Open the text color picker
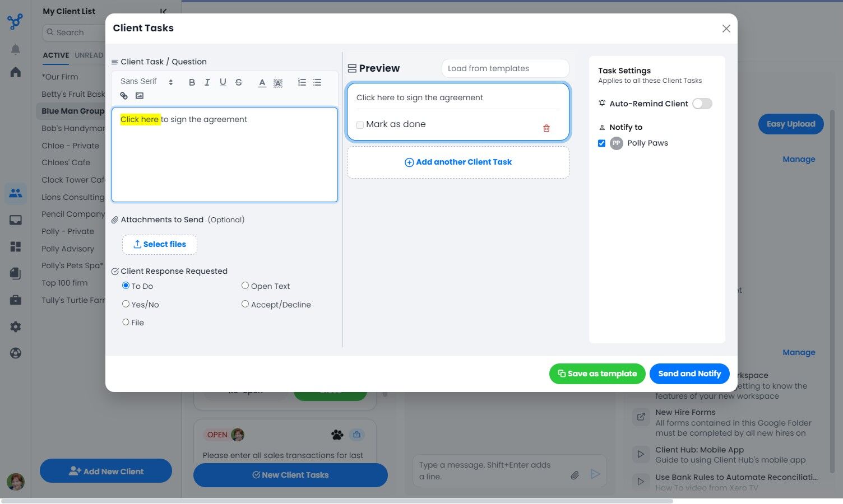The height and width of the screenshot is (504, 843). [262, 82]
